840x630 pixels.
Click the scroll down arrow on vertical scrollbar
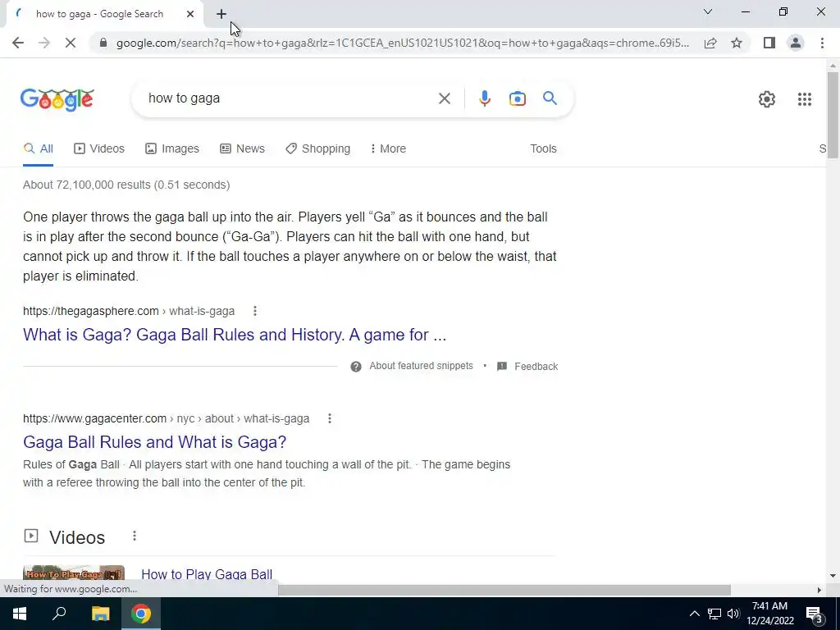click(832, 576)
